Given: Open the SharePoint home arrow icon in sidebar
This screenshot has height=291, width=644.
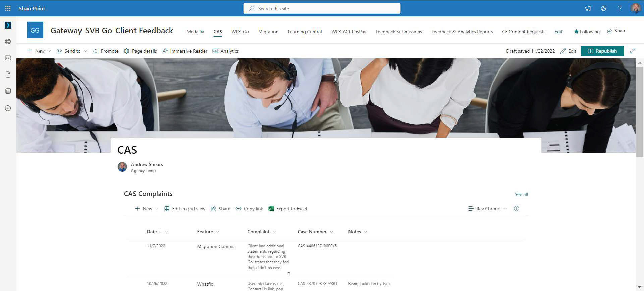Looking at the screenshot, I should coord(8,25).
